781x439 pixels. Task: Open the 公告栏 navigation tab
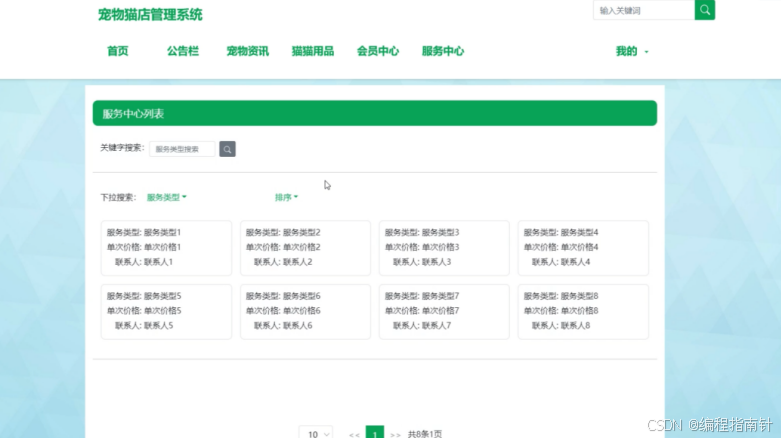(x=183, y=51)
